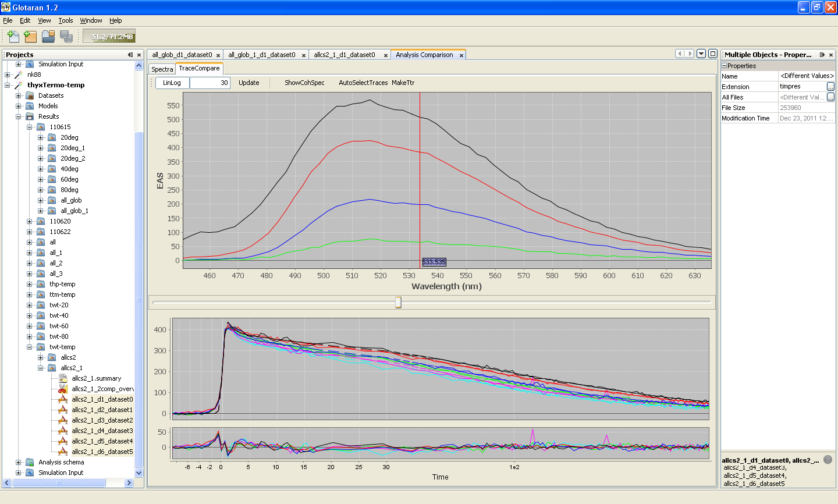Click the help icon in properties description

click(828, 460)
